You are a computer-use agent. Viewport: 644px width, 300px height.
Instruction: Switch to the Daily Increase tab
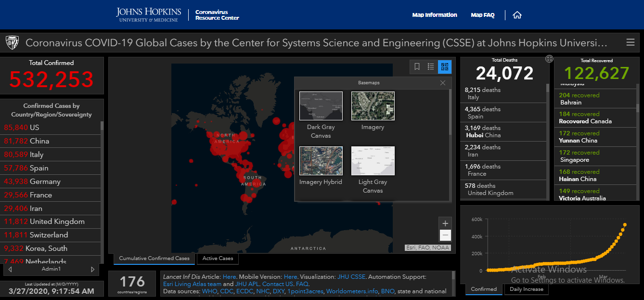coord(526,289)
